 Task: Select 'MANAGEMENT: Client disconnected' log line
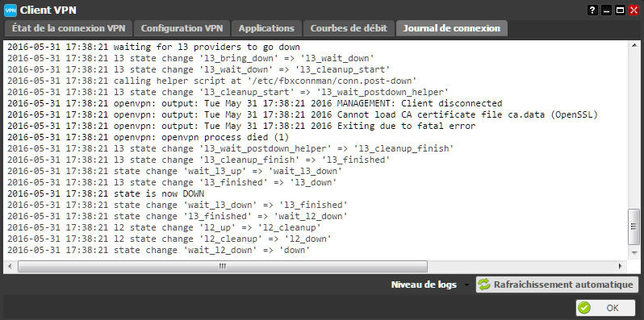[x=255, y=103]
